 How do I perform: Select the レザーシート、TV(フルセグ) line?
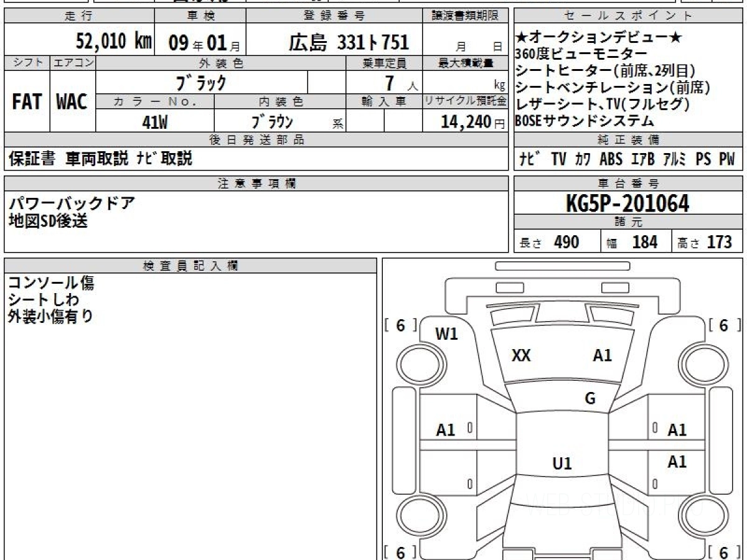(603, 105)
